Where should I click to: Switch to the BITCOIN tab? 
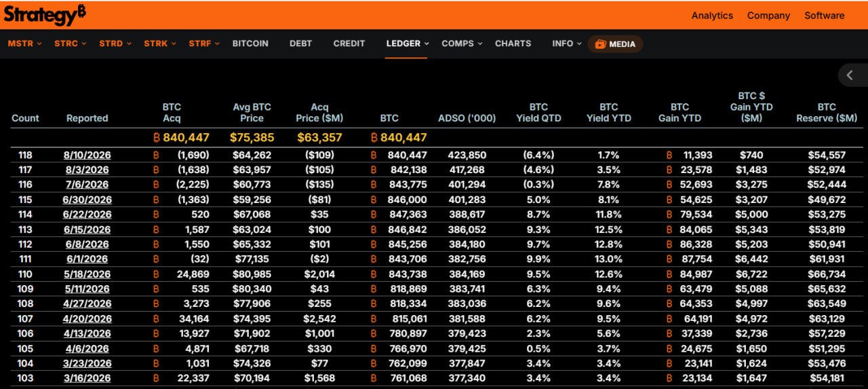pos(250,43)
